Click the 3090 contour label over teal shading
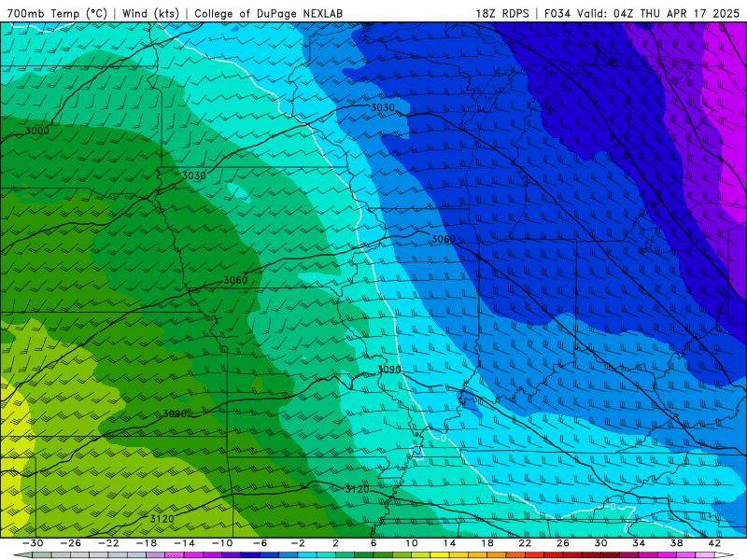The width and height of the screenshot is (747, 560). point(389,369)
